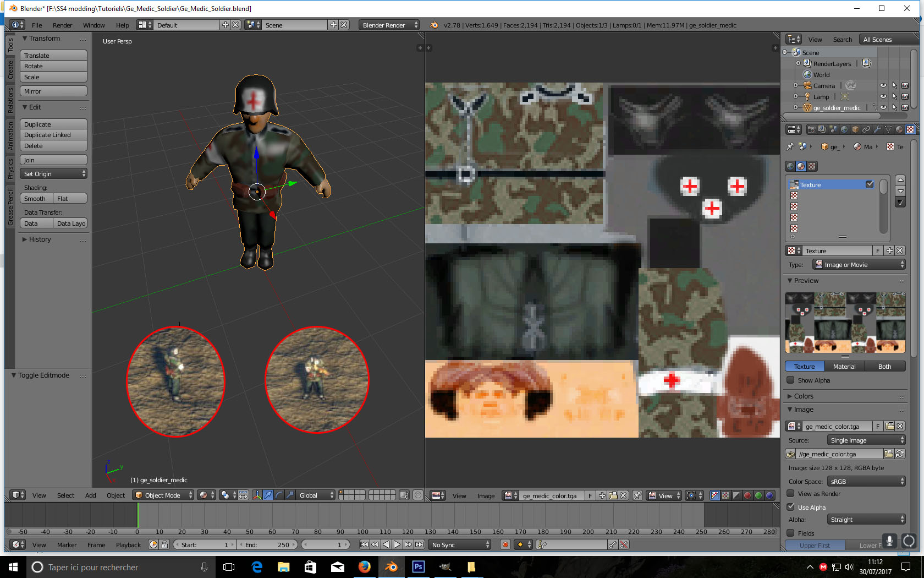
Task: Open the Window menu
Action: pyautogui.click(x=94, y=25)
